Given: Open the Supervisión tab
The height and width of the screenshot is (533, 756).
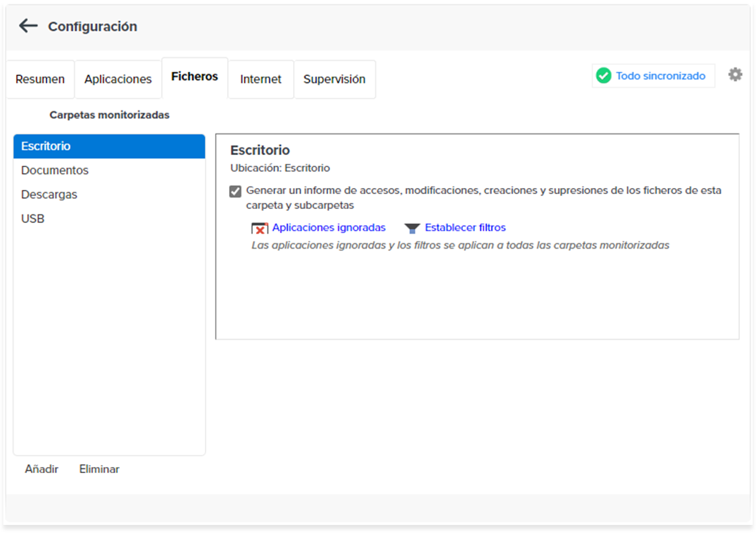Looking at the screenshot, I should click(335, 79).
